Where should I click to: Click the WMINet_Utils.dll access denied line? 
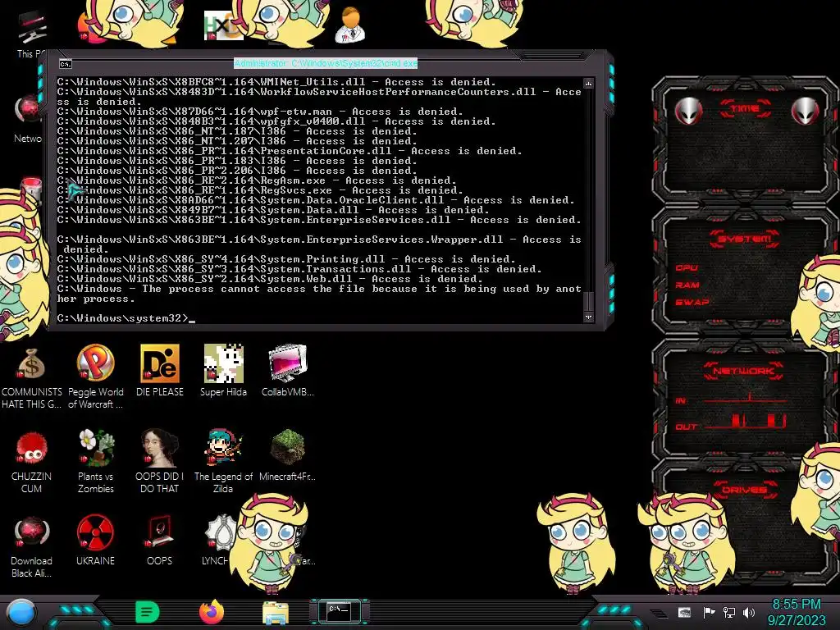pyautogui.click(x=276, y=82)
